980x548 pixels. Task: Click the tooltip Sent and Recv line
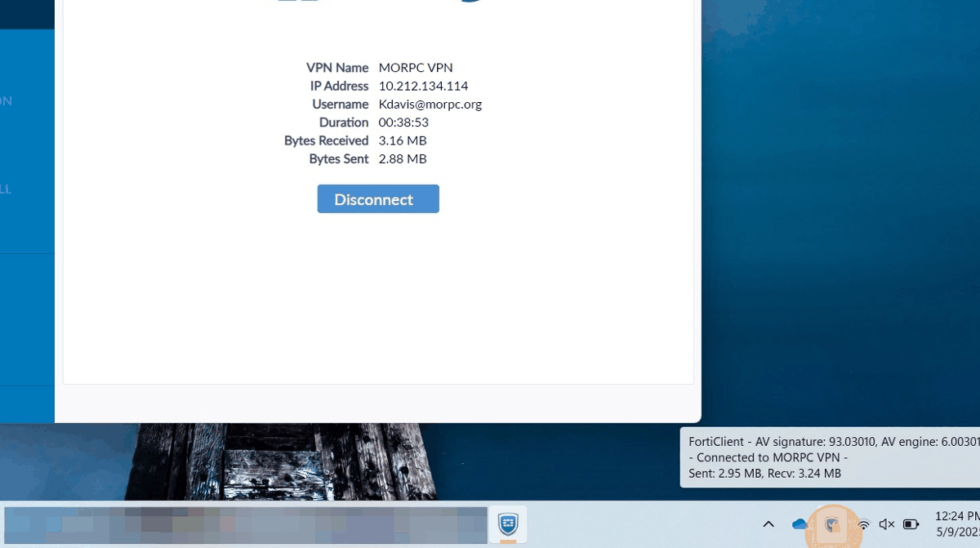[x=765, y=474]
